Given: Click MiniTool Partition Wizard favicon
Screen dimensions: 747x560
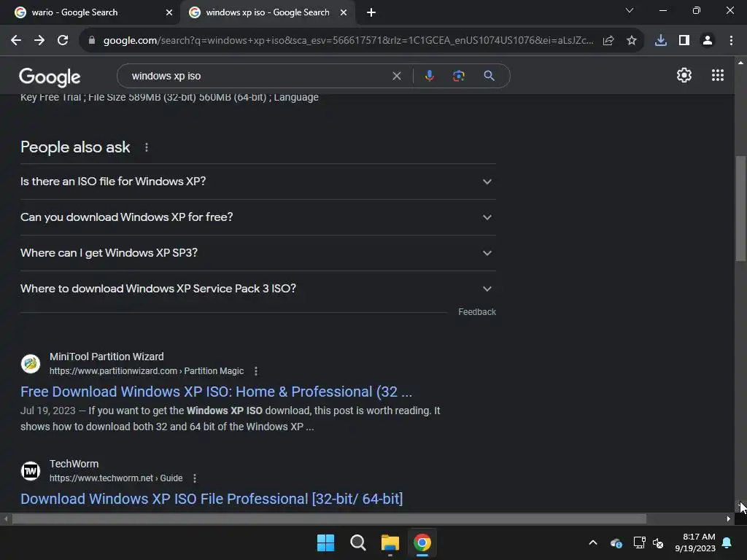Looking at the screenshot, I should 31,364.
